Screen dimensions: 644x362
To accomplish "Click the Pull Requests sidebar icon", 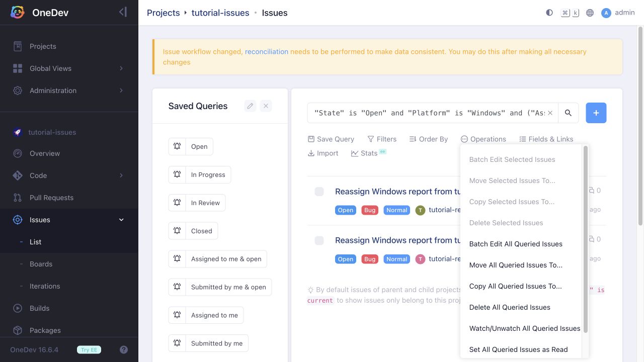I will [18, 198].
